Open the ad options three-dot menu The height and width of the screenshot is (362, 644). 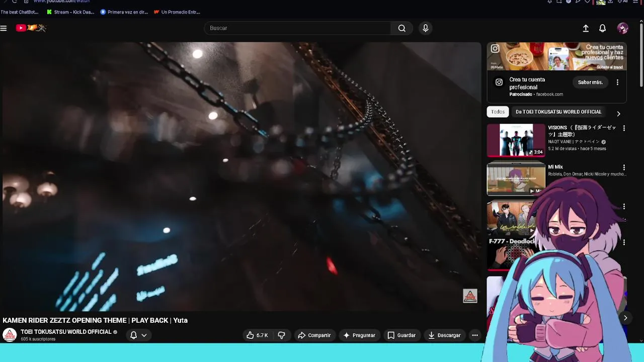[617, 82]
